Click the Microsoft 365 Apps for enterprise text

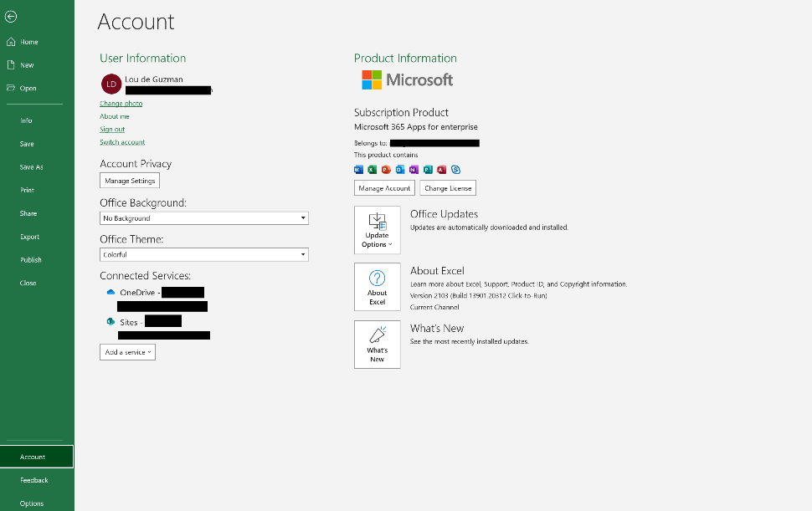(416, 127)
